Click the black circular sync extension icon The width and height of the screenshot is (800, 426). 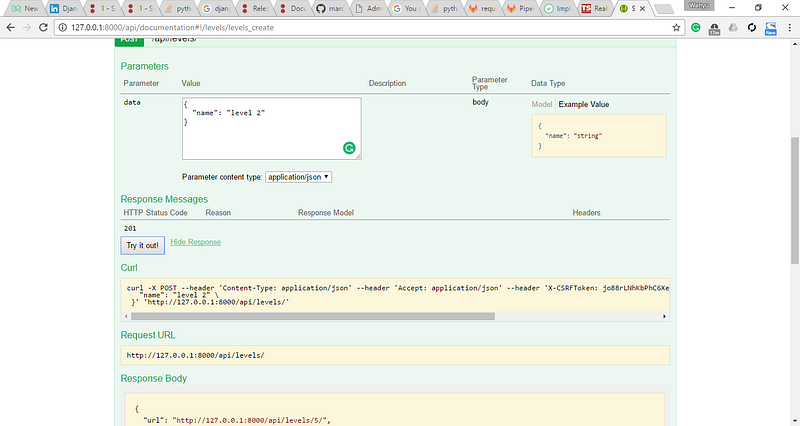(752, 28)
